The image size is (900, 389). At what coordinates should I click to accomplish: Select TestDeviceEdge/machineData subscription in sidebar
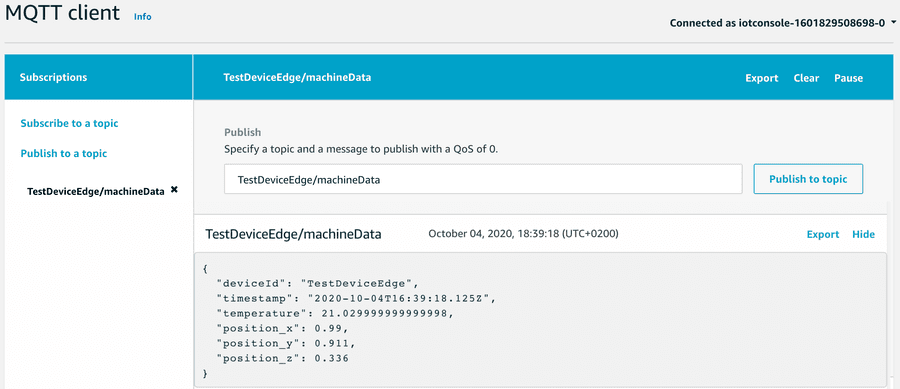[x=96, y=191]
